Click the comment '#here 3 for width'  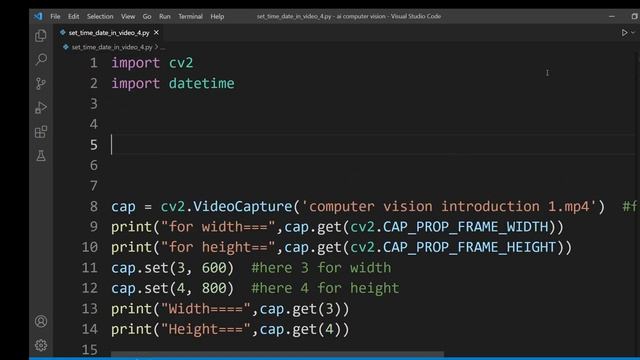(321, 268)
